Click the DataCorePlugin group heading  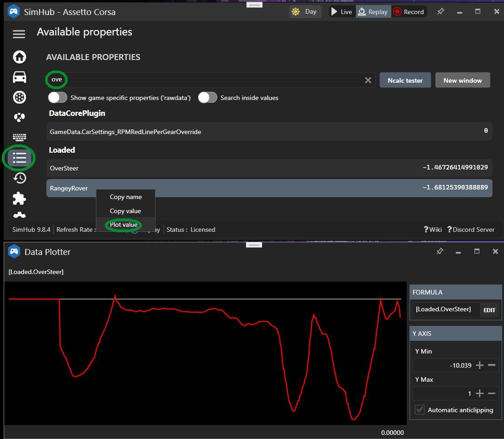[77, 113]
